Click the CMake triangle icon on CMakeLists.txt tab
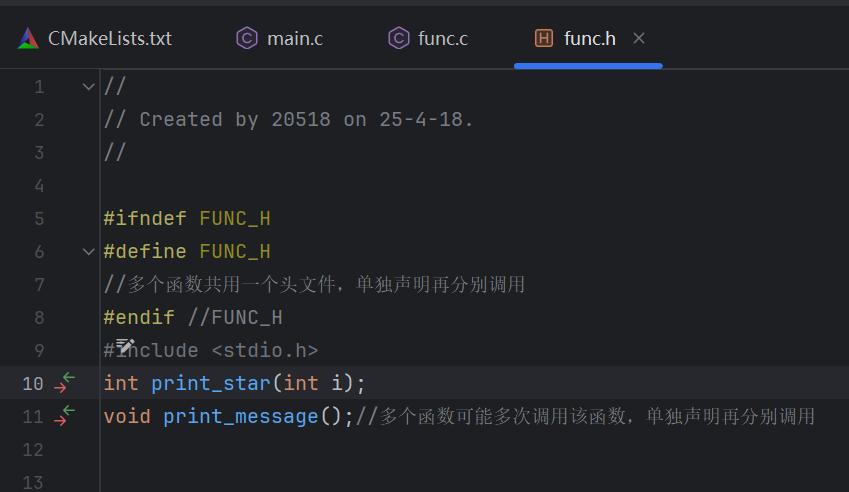This screenshot has height=492, width=849. point(28,38)
